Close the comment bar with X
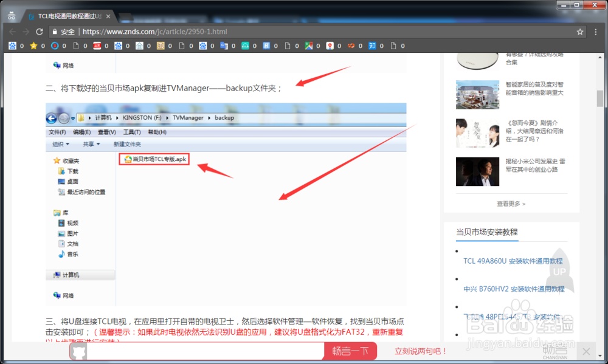Screen dimensions: 608x364 coord(586,352)
